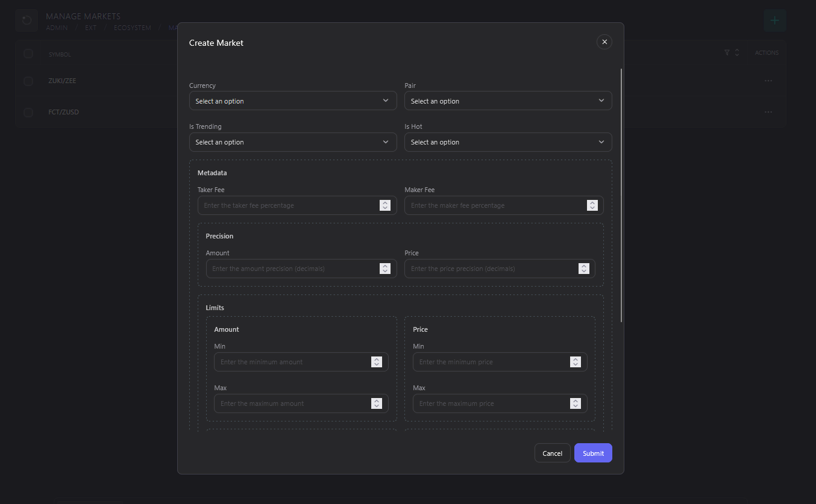Open the Pair dropdown
This screenshot has height=504, width=816.
pos(508,101)
